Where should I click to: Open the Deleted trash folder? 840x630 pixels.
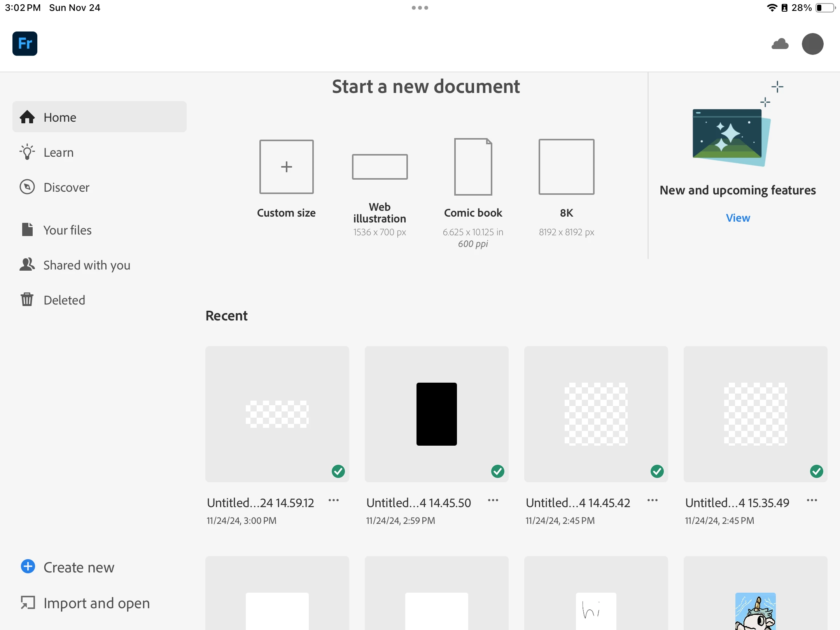click(64, 300)
